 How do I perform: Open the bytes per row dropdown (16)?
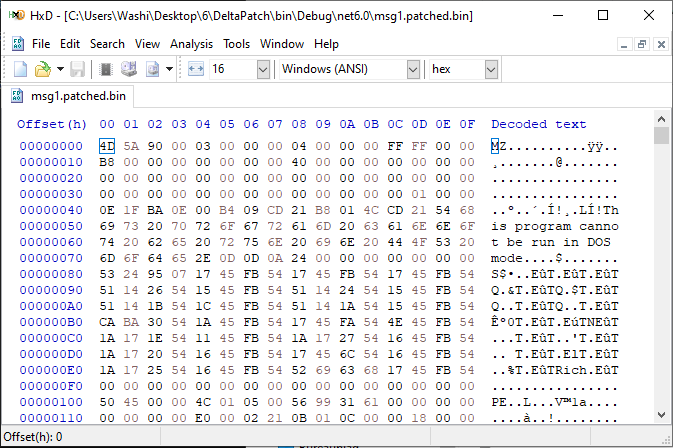[263, 69]
